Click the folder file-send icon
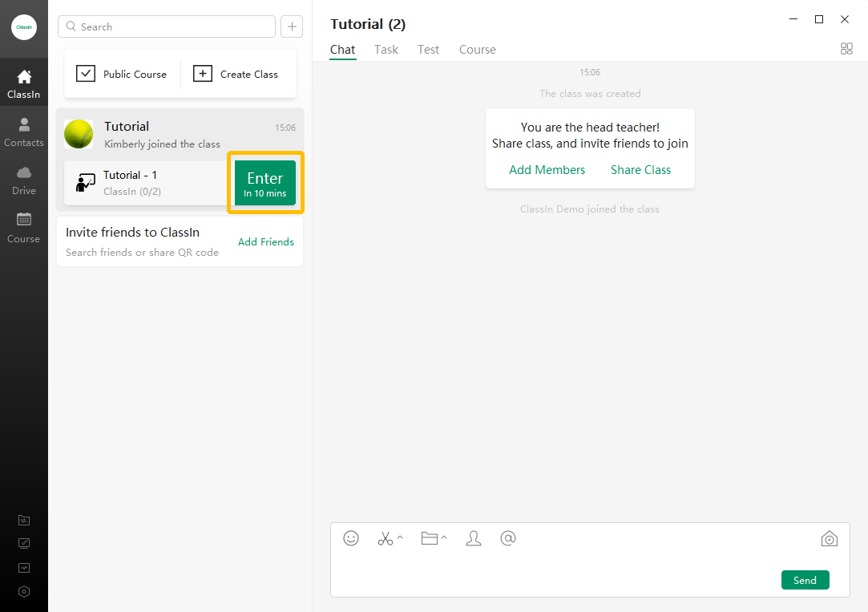 click(x=429, y=537)
